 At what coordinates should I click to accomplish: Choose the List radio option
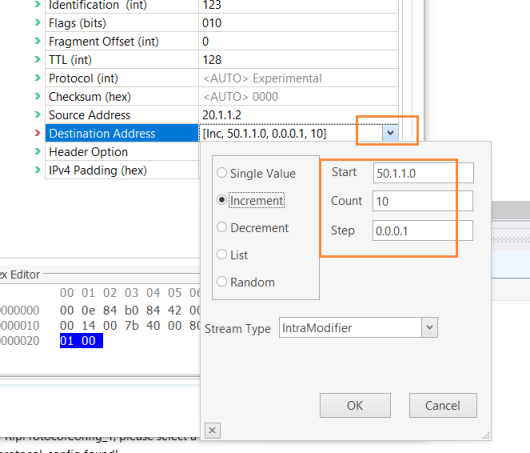click(222, 254)
